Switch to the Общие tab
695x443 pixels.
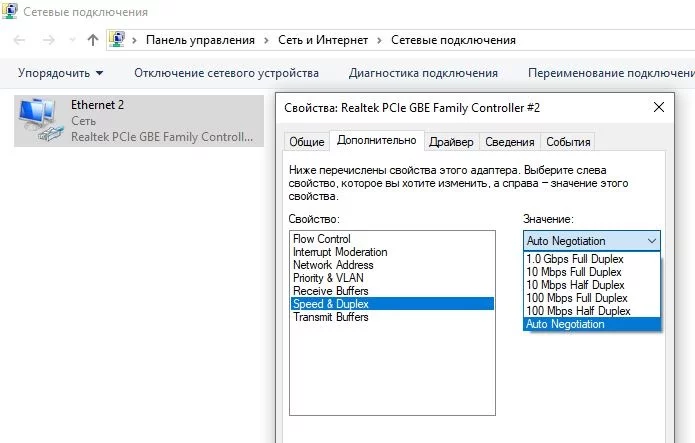307,142
